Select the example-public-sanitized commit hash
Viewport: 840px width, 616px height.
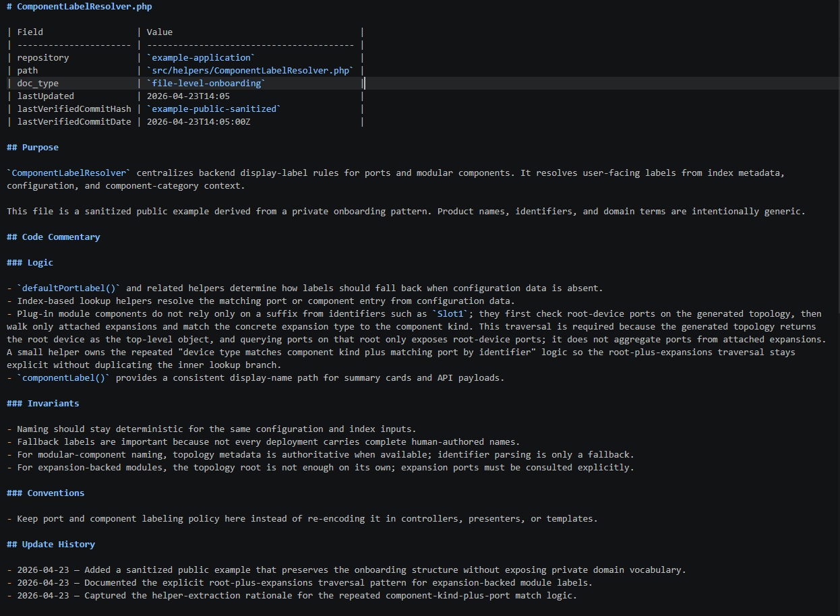pos(213,109)
